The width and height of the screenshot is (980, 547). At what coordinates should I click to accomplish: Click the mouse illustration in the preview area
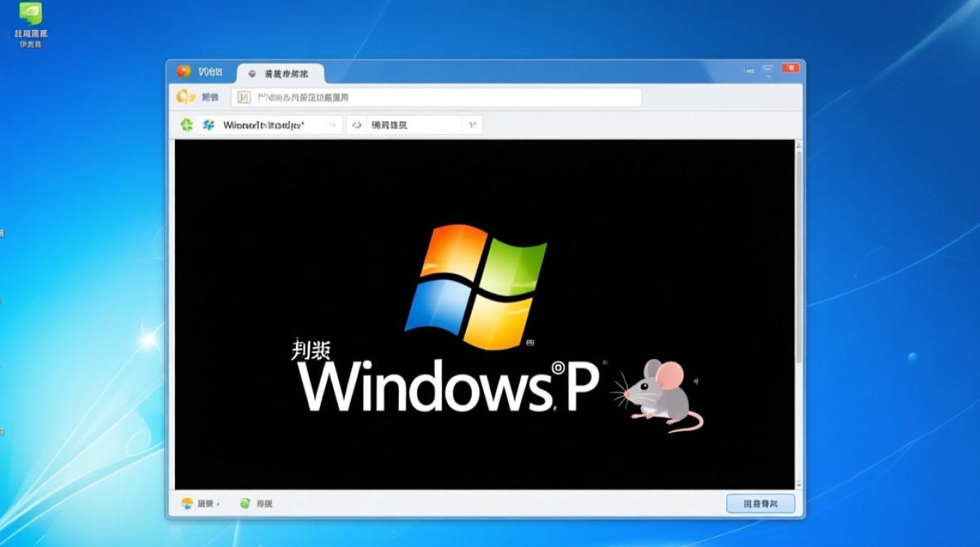[x=658, y=397]
